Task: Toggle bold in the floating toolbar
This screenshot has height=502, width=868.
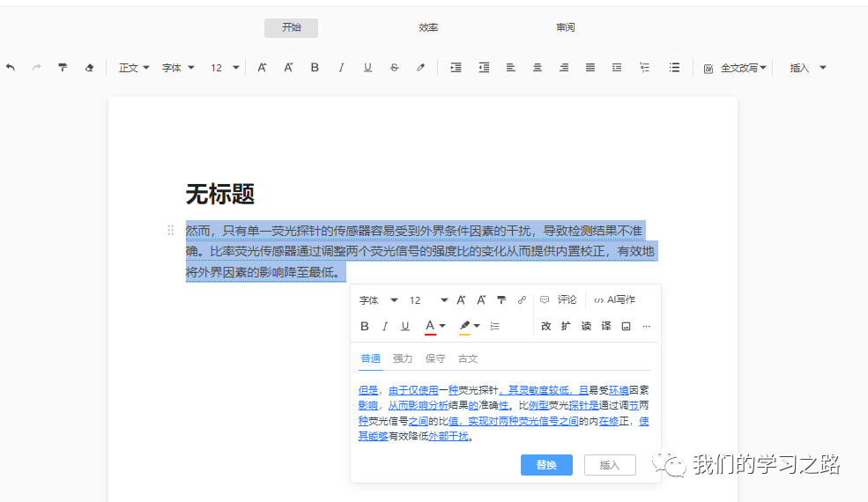Action: pyautogui.click(x=364, y=327)
